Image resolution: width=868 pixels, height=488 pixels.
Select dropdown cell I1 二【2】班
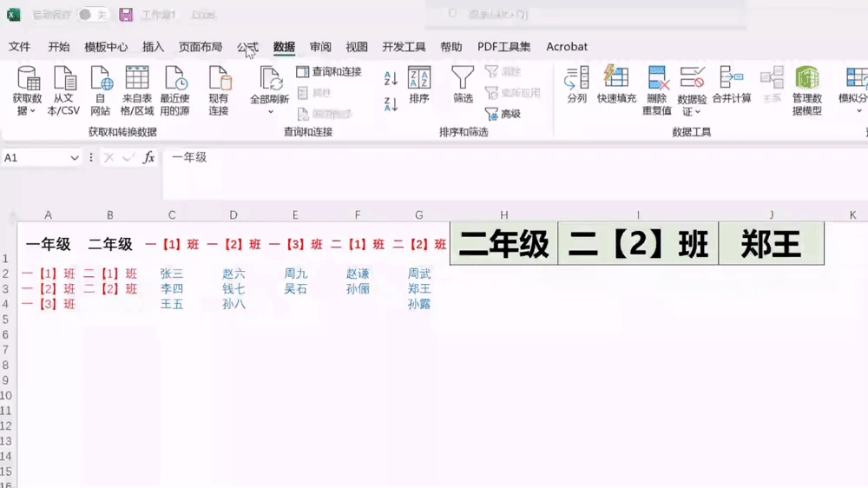638,244
